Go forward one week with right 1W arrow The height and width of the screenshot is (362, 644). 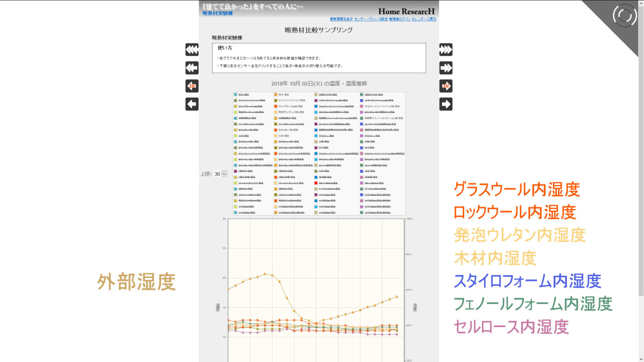pos(445,86)
